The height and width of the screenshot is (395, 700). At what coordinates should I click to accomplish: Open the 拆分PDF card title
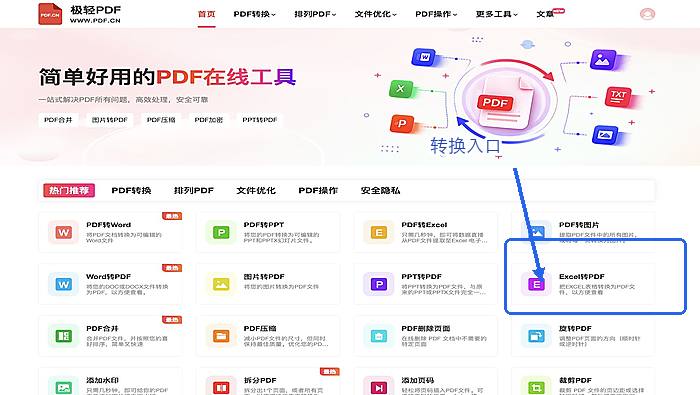(x=260, y=380)
